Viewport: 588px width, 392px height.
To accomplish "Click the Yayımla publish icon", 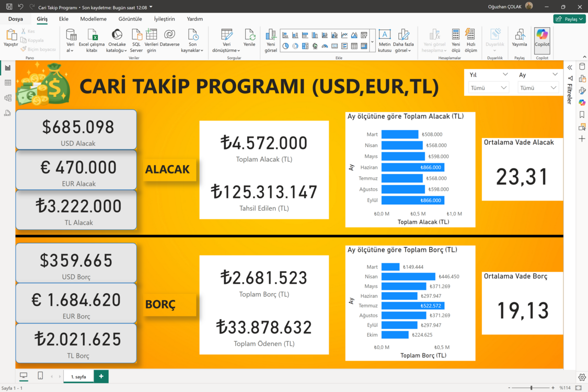I will (x=520, y=35).
